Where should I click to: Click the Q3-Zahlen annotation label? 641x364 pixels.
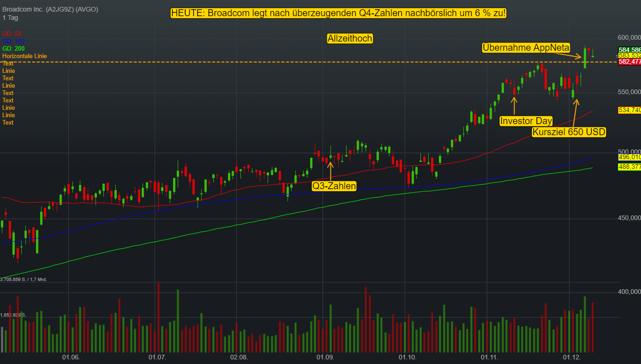click(x=334, y=186)
